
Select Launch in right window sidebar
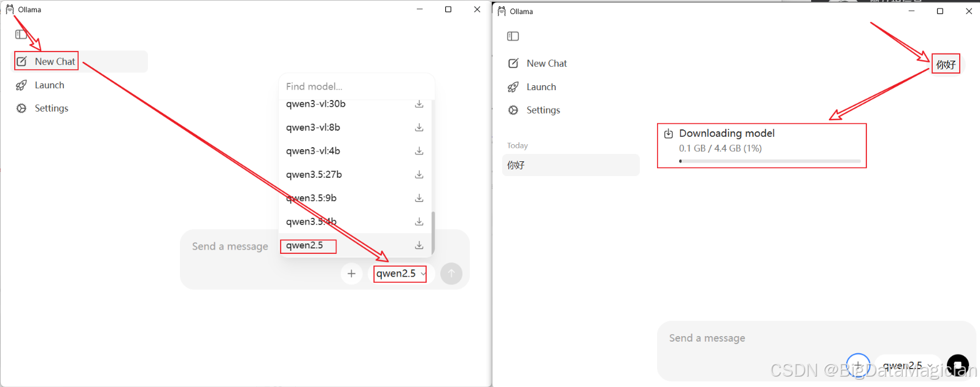pyautogui.click(x=571, y=87)
